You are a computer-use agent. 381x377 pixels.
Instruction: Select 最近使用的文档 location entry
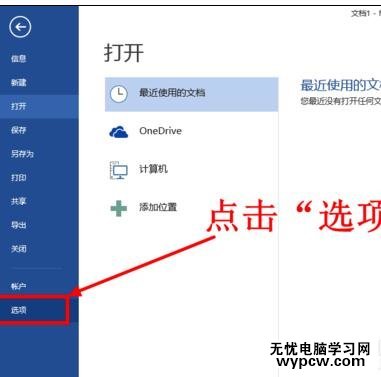coord(191,94)
